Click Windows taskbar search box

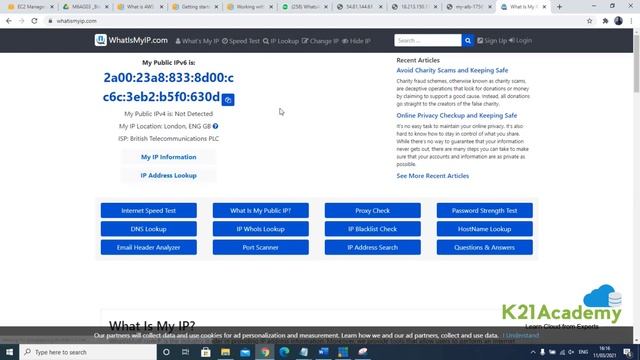tap(88, 352)
